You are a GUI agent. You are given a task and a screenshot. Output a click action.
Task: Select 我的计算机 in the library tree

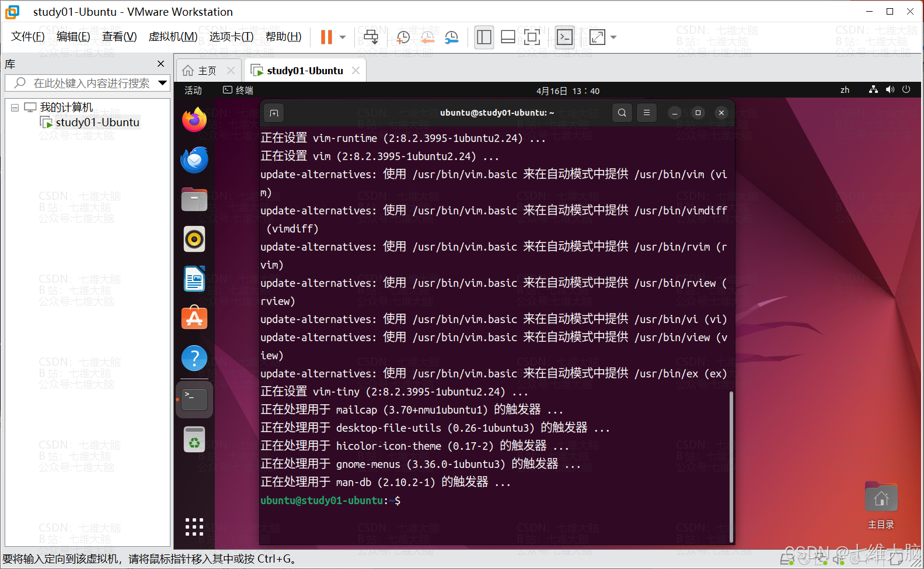pos(66,107)
